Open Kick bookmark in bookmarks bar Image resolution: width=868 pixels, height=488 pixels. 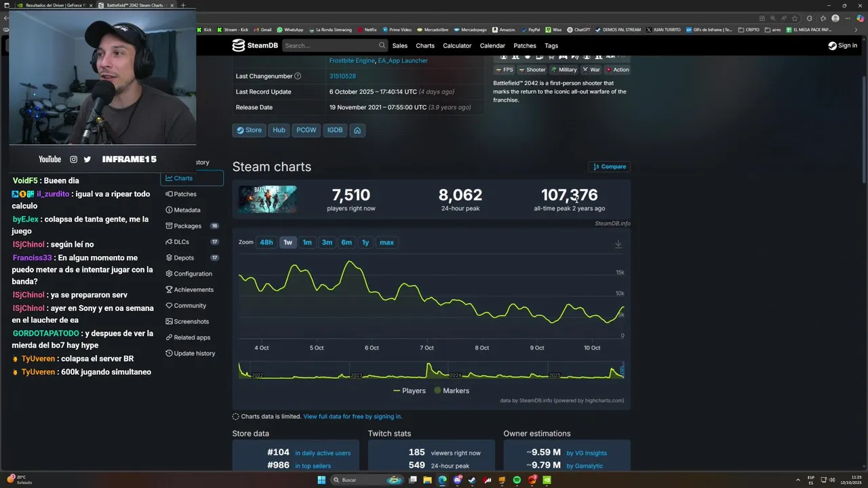204,30
